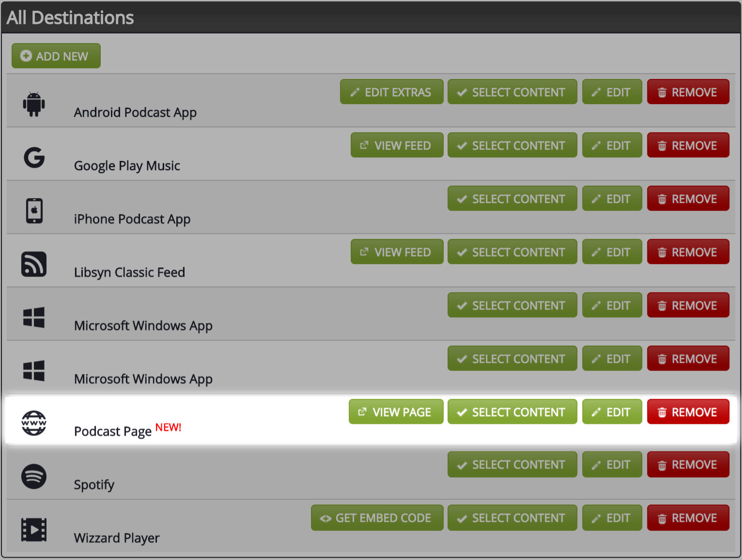Edit the iPhone Podcast App destination
Viewport: 742px width, 560px height.
click(x=612, y=198)
